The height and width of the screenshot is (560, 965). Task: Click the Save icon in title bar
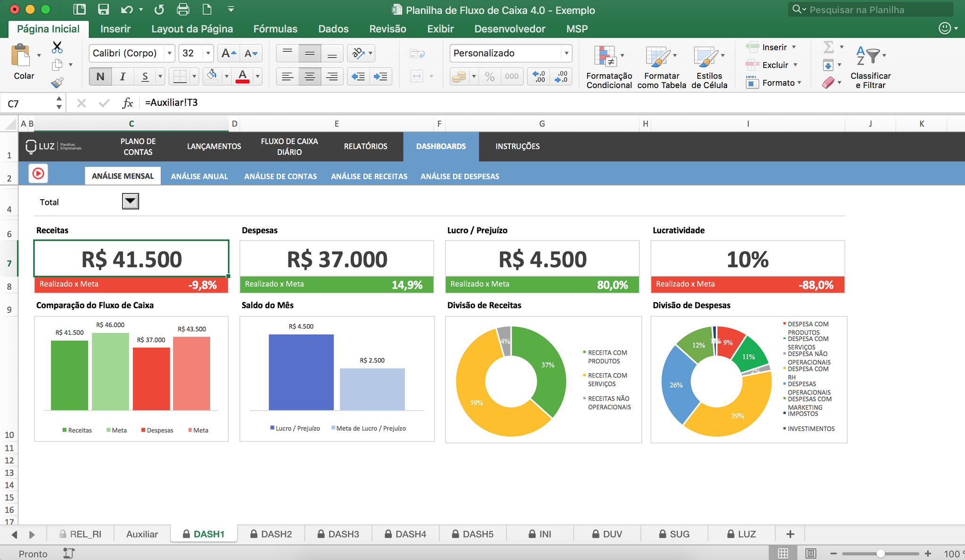pos(103,9)
